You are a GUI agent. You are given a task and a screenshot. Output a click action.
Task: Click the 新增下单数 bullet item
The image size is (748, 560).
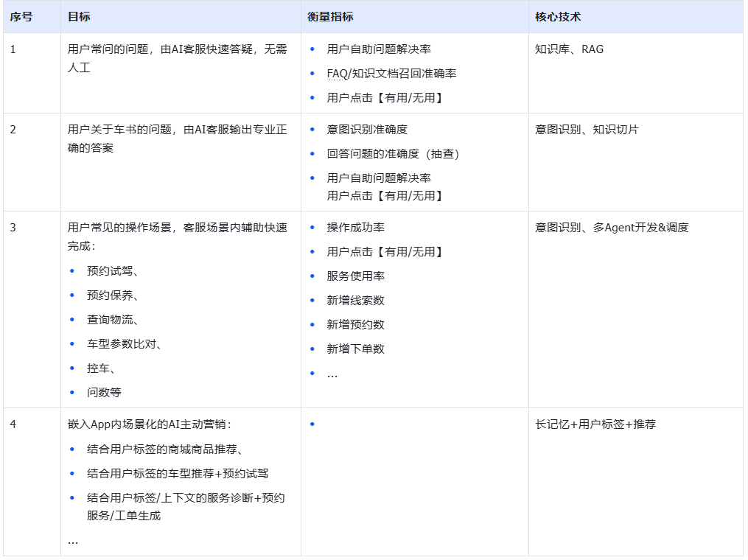pos(355,349)
